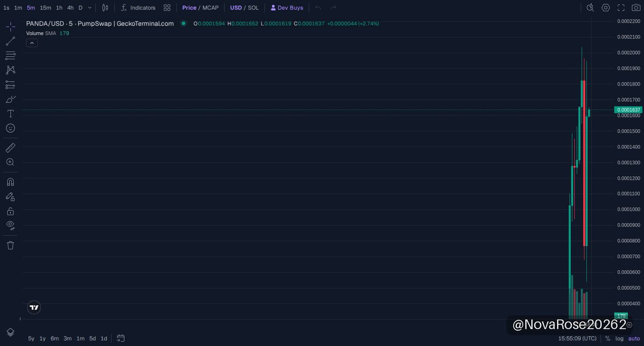Toggle the percent scale option
The width and height of the screenshot is (644, 346).
[x=608, y=338]
